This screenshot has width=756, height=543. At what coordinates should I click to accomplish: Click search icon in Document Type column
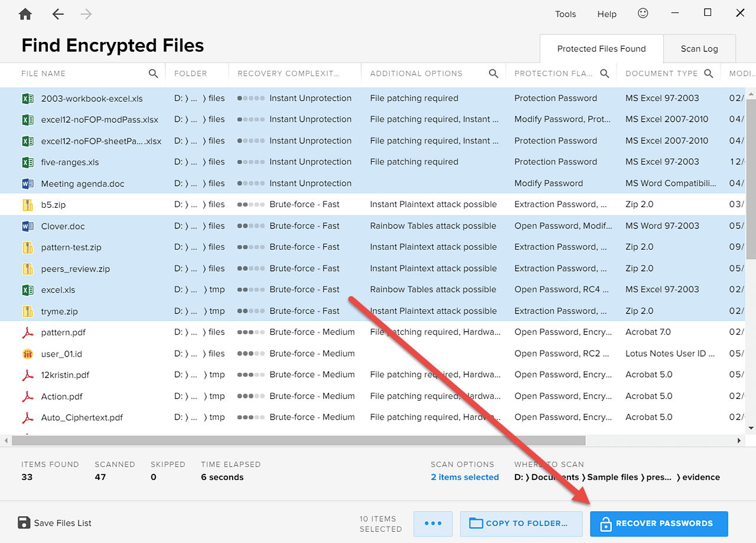coord(709,74)
